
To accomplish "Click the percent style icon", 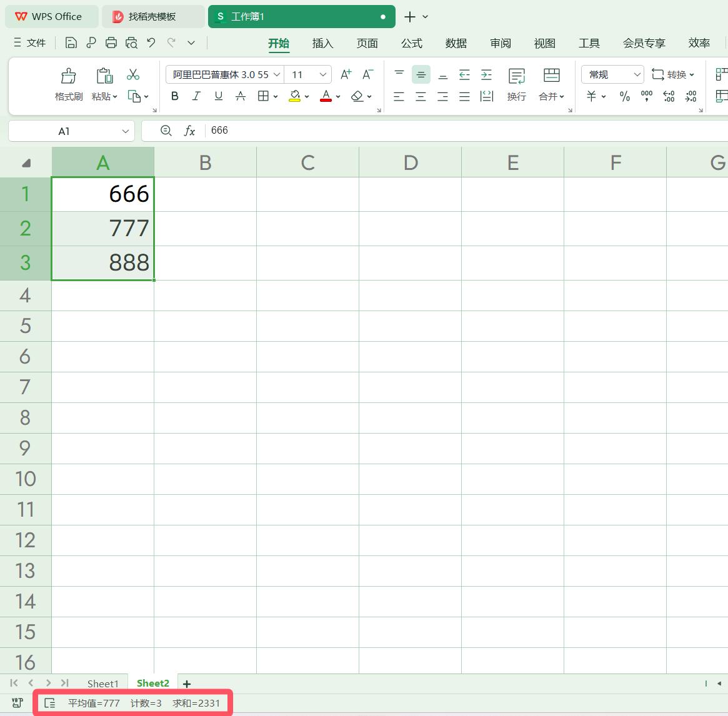I will (624, 96).
